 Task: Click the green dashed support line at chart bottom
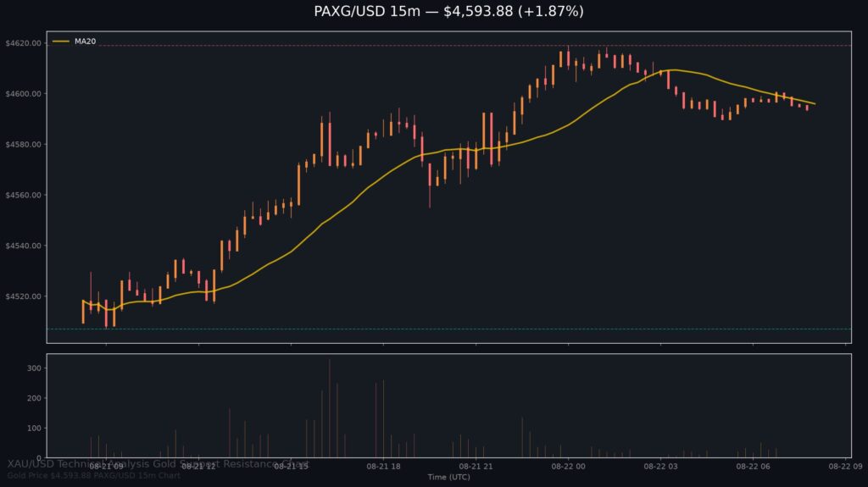(x=449, y=329)
